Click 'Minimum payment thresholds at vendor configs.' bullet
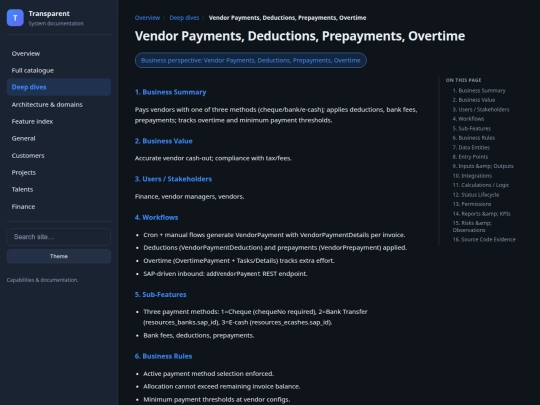Image resolution: width=540 pixels, height=405 pixels. (217, 399)
